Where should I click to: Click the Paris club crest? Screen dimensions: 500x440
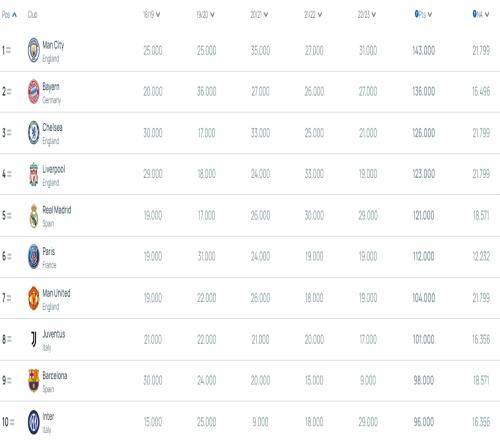click(34, 256)
